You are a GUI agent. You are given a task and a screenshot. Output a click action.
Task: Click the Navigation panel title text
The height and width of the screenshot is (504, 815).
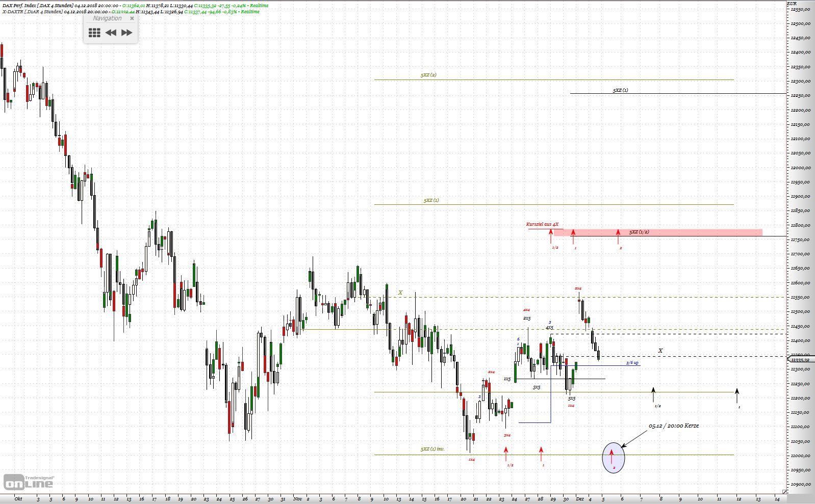click(x=107, y=18)
